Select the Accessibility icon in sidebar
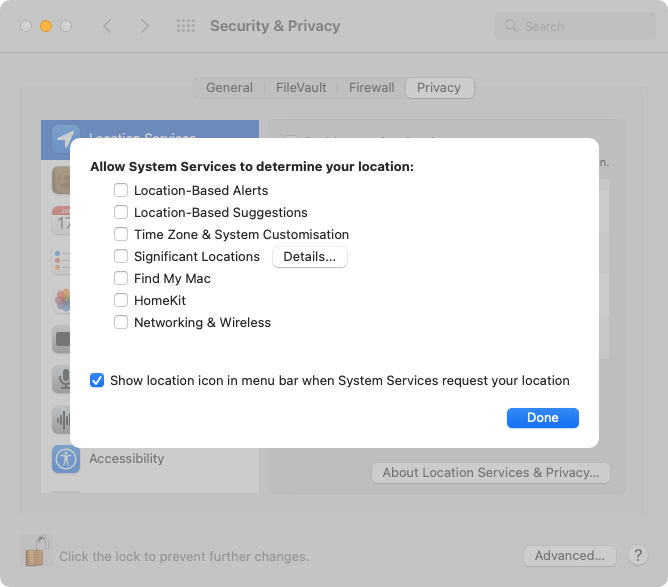The image size is (668, 587). [x=67, y=459]
